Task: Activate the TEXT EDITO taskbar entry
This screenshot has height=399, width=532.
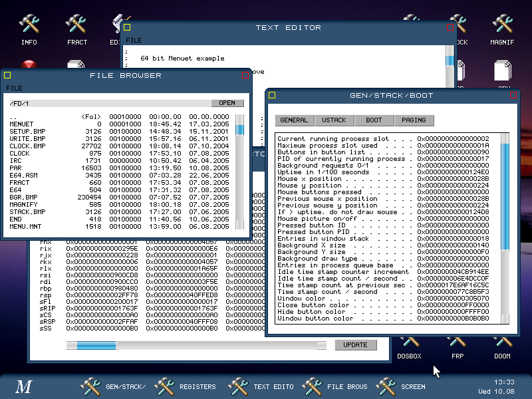Action: pos(259,386)
